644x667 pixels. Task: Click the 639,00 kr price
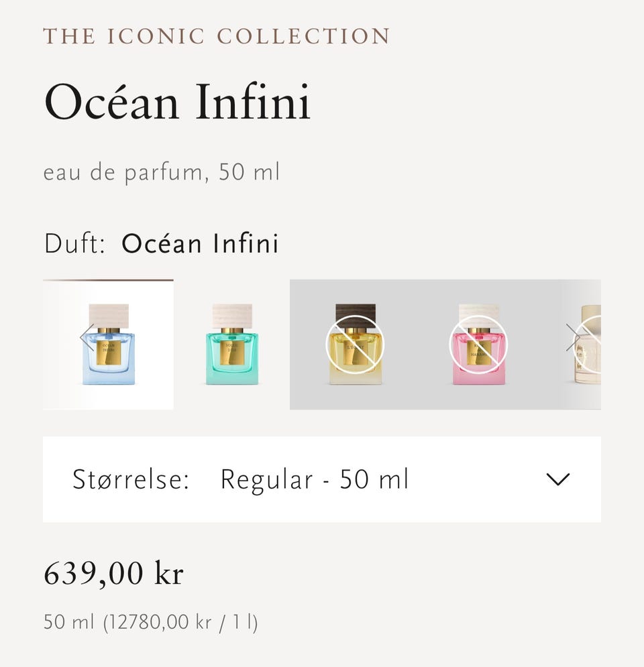113,574
